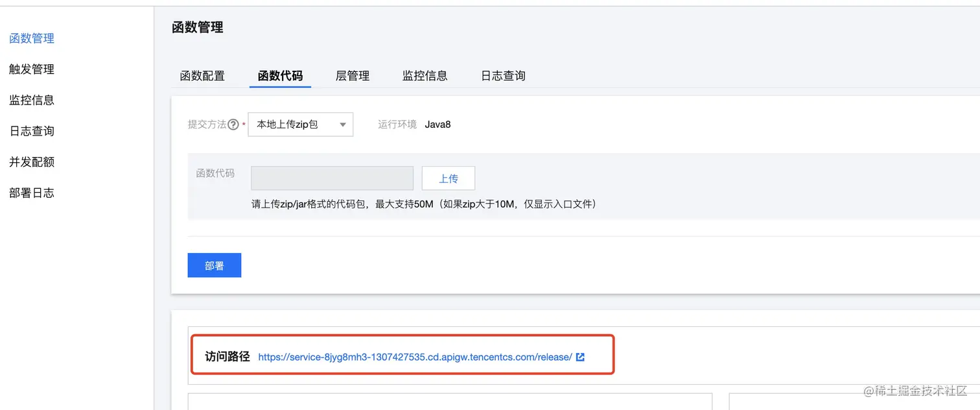Viewport: 980px width, 410px height.
Task: Click the help icon beside 提交方法
Action: pos(233,125)
